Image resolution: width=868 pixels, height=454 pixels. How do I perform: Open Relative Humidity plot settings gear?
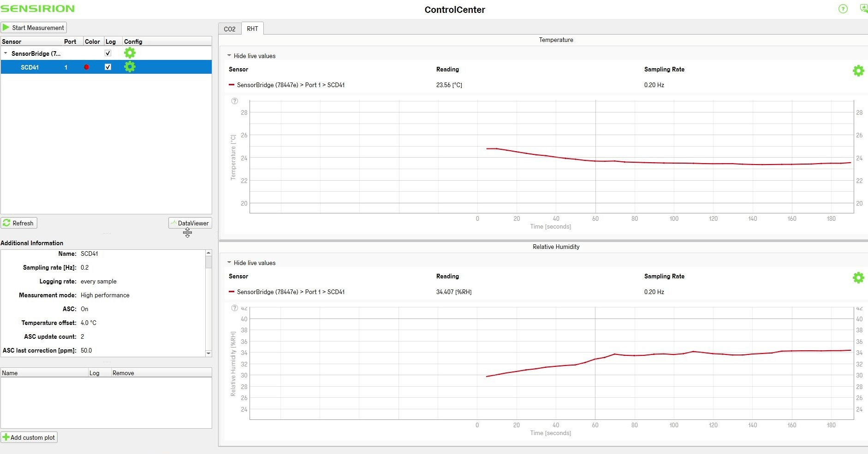(858, 277)
